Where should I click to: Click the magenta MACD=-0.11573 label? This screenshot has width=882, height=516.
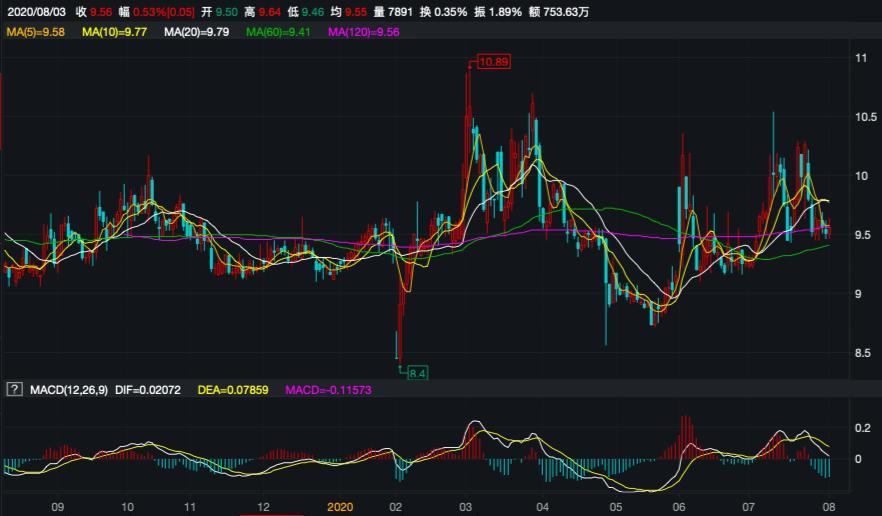point(328,389)
